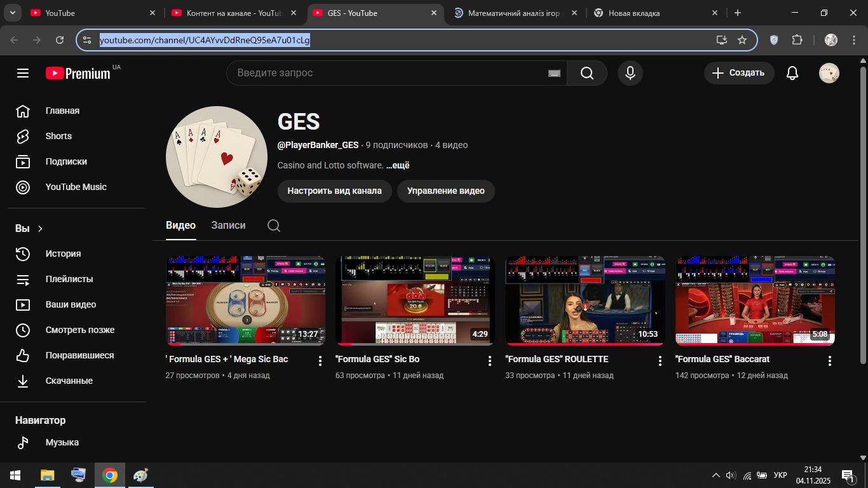Open options for "Formula GES" Sic Bo video
This screenshot has height=488, width=868.
pyautogui.click(x=489, y=361)
